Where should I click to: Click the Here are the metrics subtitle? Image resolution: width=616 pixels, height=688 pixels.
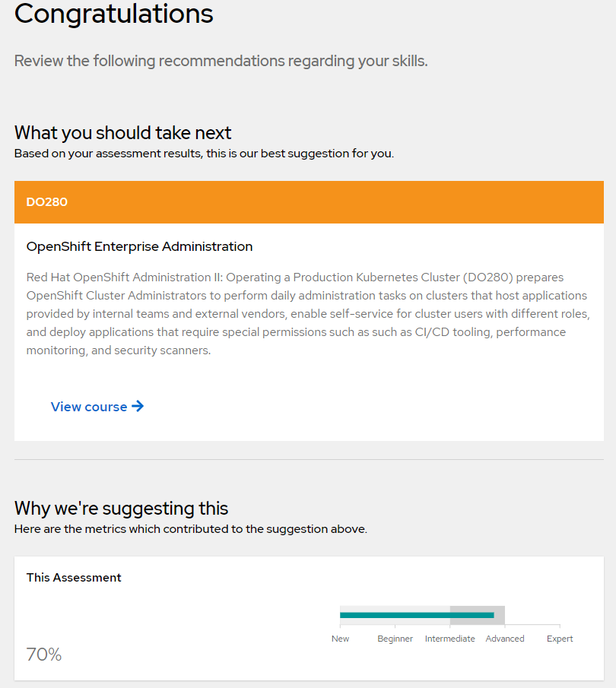190,529
